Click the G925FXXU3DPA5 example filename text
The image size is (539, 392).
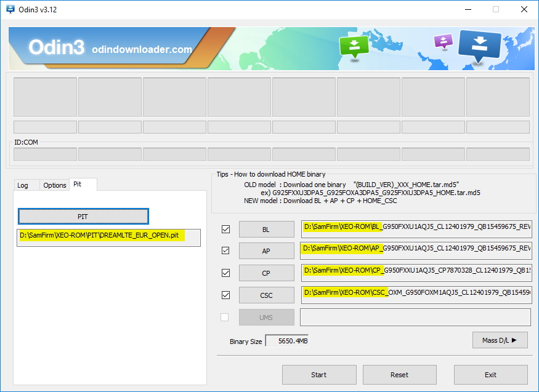click(x=376, y=193)
